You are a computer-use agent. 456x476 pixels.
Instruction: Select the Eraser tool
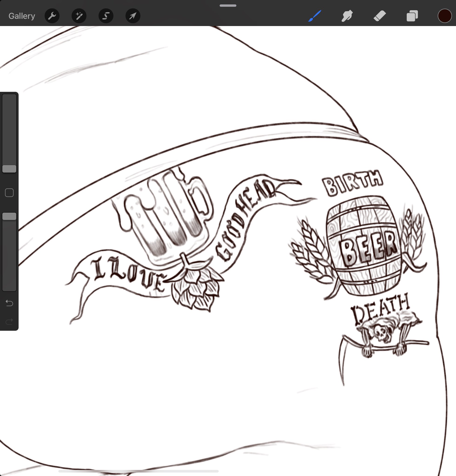click(x=380, y=16)
